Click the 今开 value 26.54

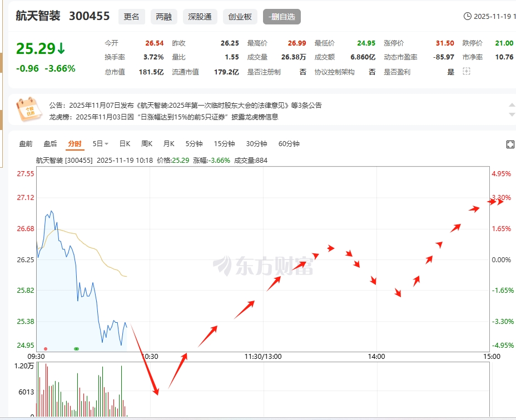pos(155,43)
